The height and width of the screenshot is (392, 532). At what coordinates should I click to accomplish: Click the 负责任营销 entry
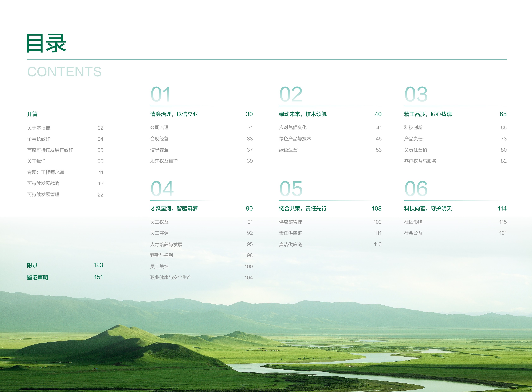416,150
